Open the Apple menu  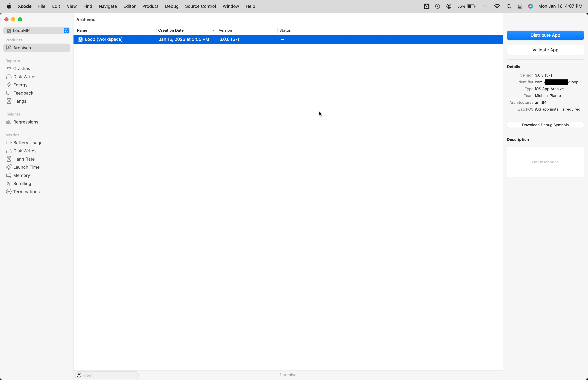(9, 6)
